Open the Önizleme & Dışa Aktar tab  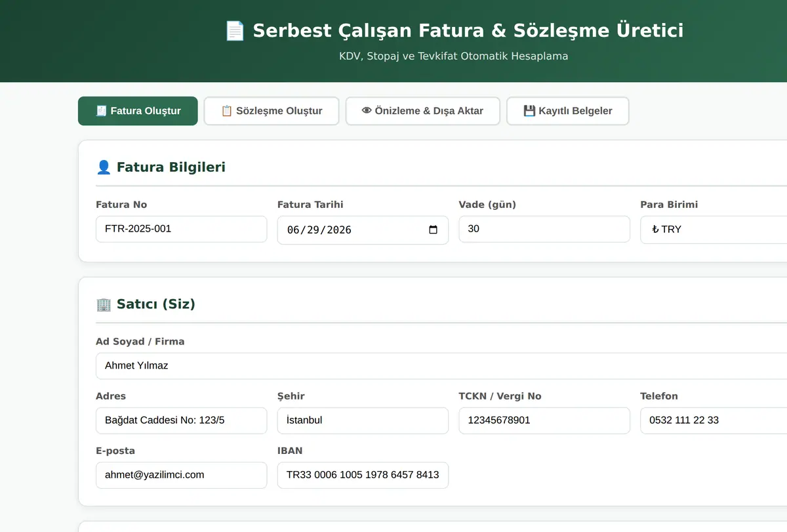coord(423,111)
